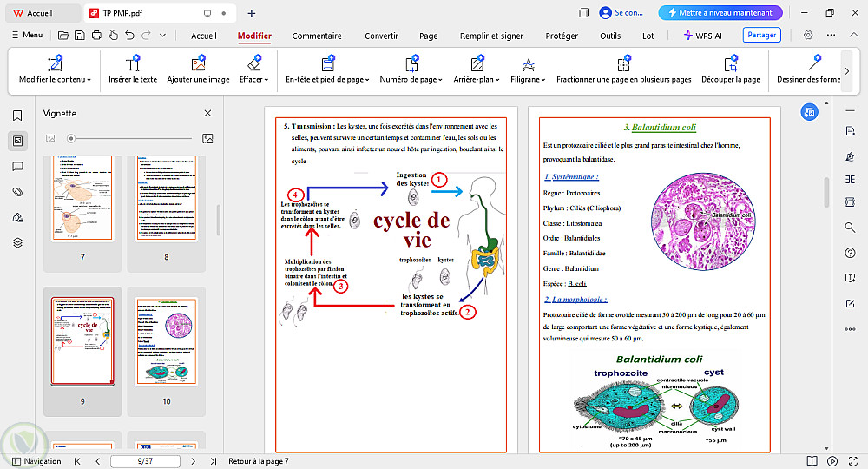Open the comments panel in left sidebar
Viewport: 868px width, 469px height.
tap(17, 166)
